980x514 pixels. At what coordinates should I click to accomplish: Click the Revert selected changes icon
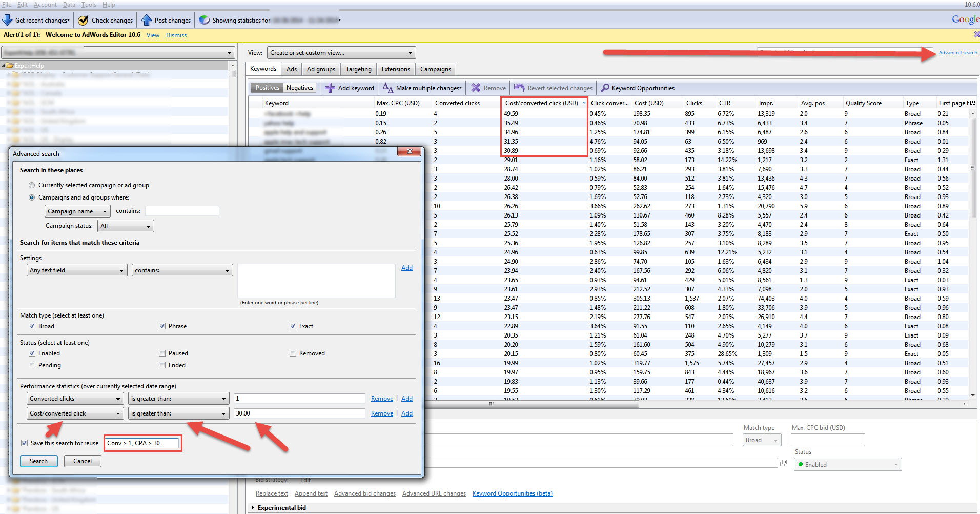(519, 88)
